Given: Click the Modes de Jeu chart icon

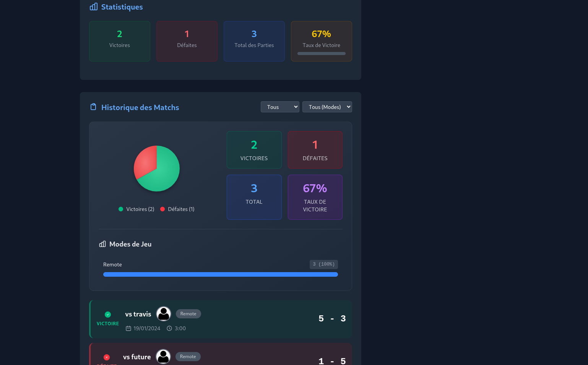Looking at the screenshot, I should (102, 244).
